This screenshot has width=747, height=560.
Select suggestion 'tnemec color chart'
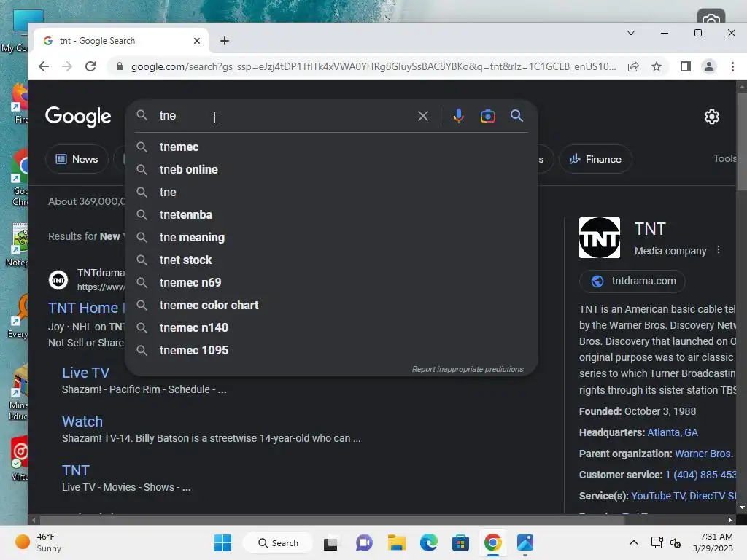tap(332, 306)
